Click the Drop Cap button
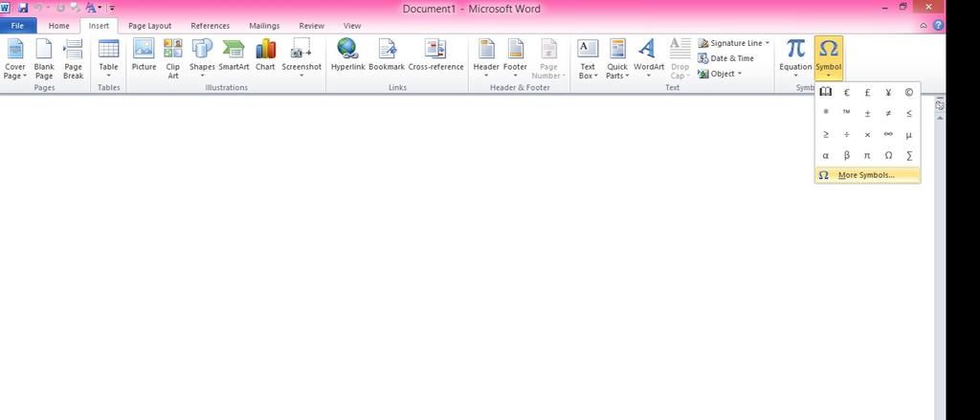 pyautogui.click(x=679, y=59)
